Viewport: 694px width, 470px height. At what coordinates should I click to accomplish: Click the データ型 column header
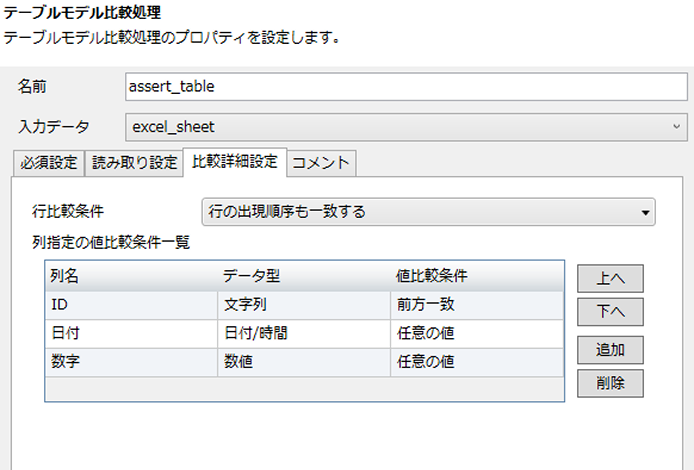click(303, 275)
